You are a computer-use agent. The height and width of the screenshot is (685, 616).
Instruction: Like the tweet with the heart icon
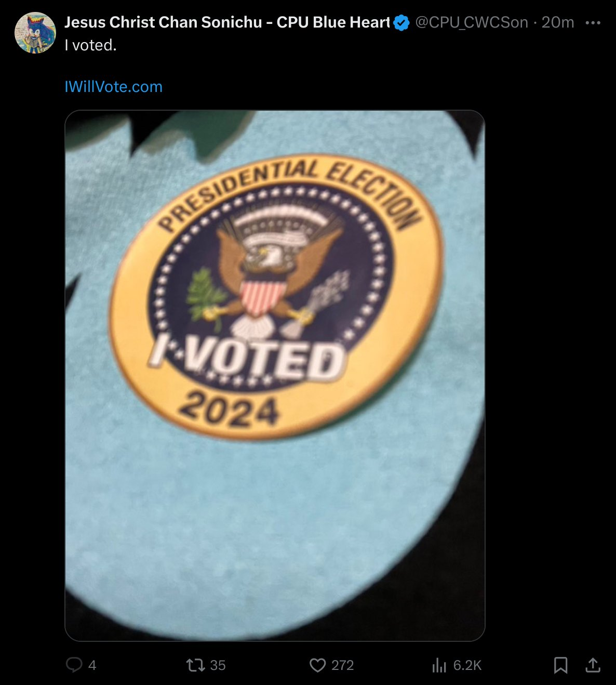pos(317,665)
